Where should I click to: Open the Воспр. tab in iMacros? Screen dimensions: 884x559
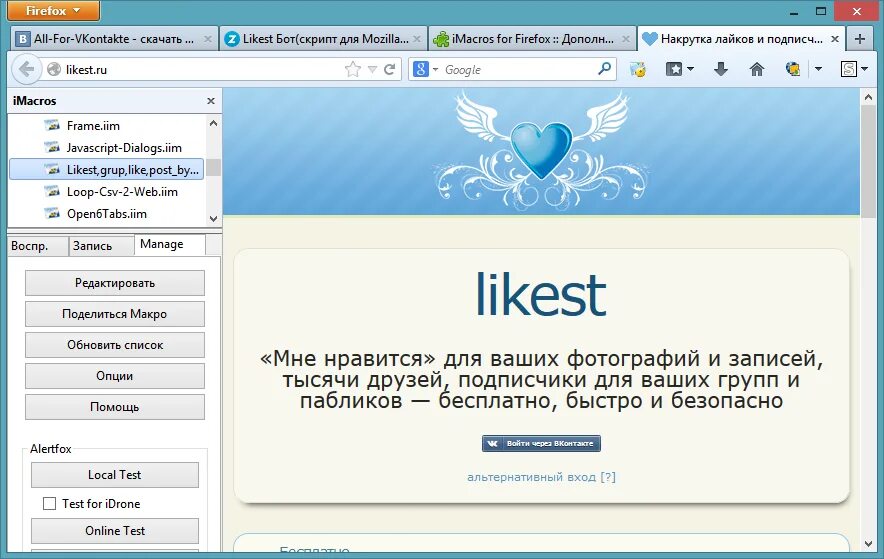pyautogui.click(x=38, y=246)
